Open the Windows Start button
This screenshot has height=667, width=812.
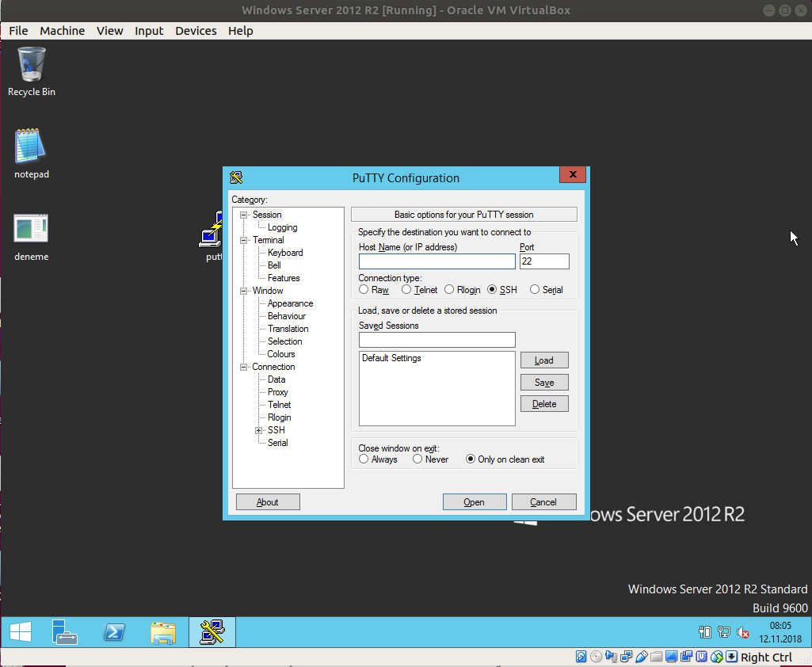[21, 632]
